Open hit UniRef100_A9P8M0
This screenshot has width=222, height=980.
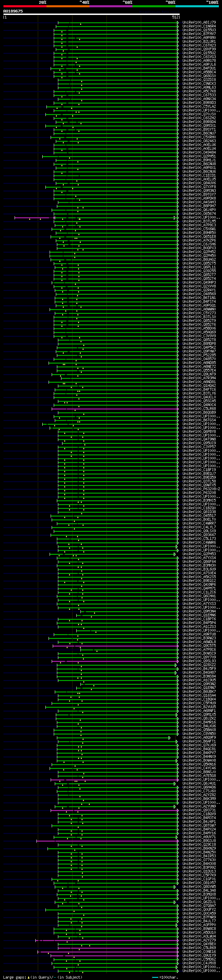[199, 38]
